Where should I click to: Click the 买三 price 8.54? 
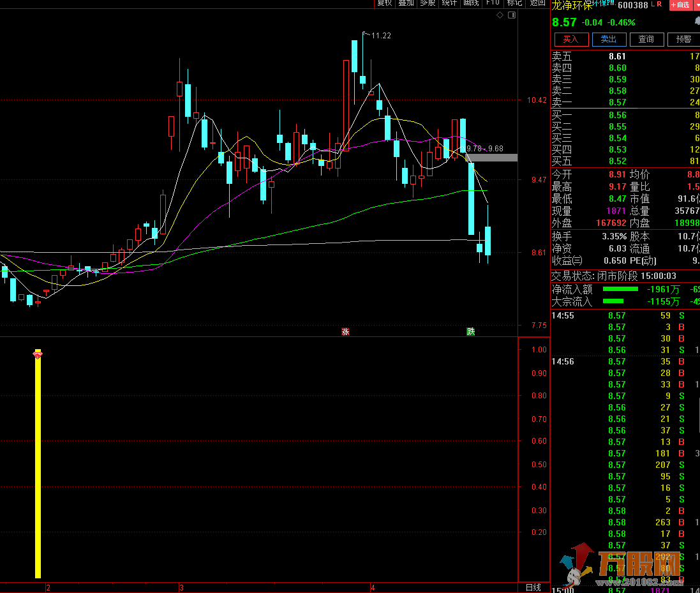pyautogui.click(x=618, y=138)
